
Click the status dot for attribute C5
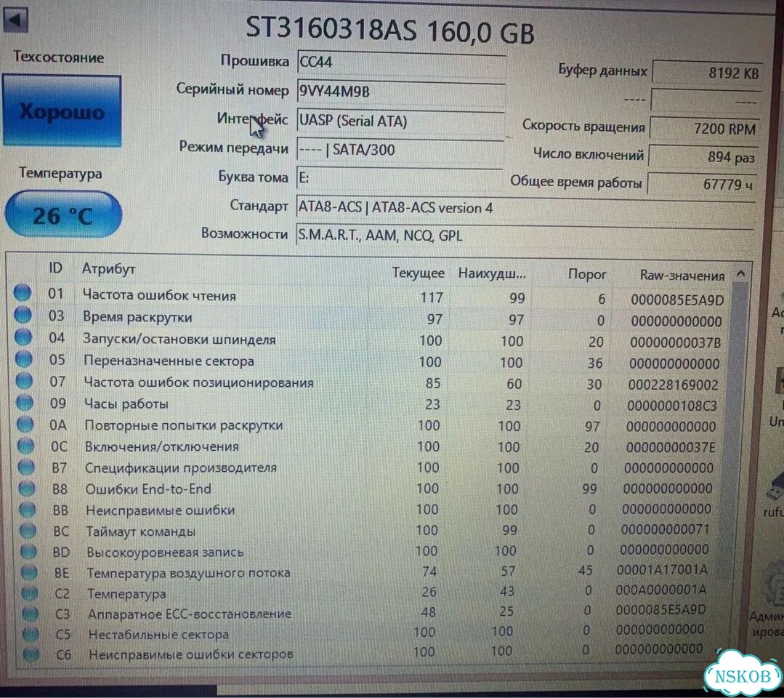click(x=31, y=634)
